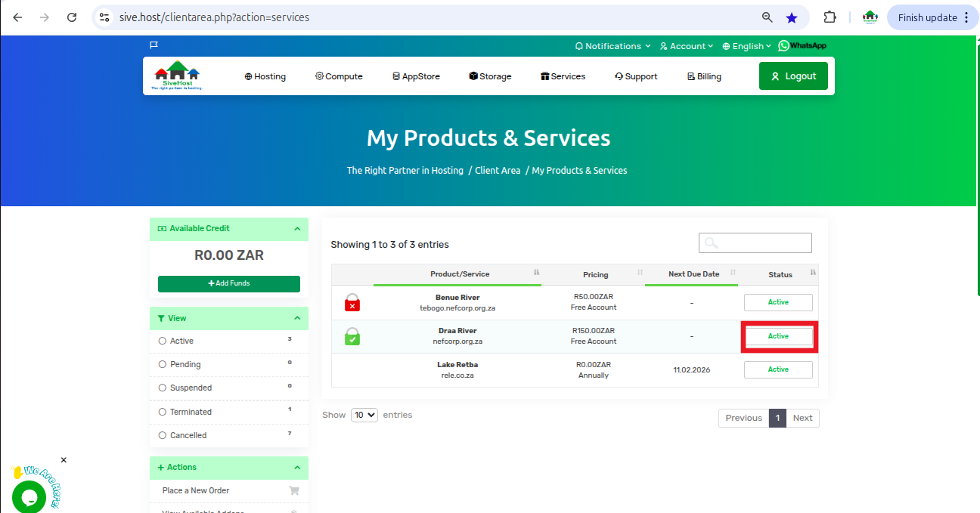Click the SiveHost extension icon in the browser toolbar

coord(870,17)
